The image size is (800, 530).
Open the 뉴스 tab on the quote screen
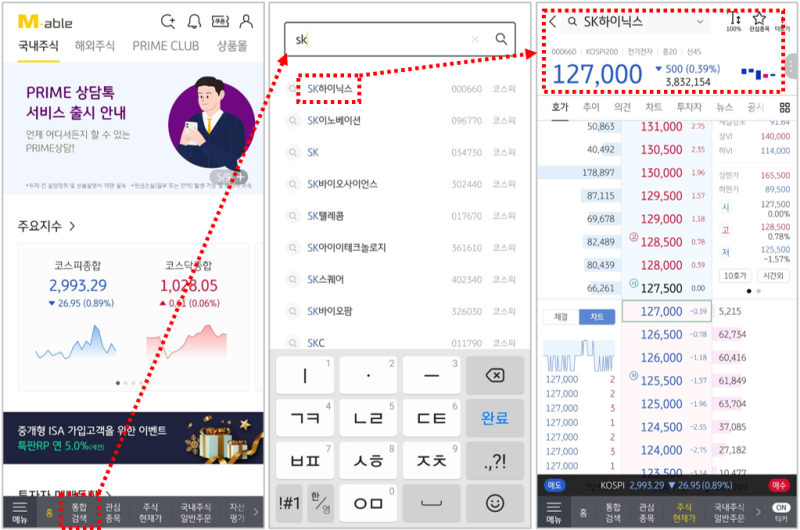point(724,107)
